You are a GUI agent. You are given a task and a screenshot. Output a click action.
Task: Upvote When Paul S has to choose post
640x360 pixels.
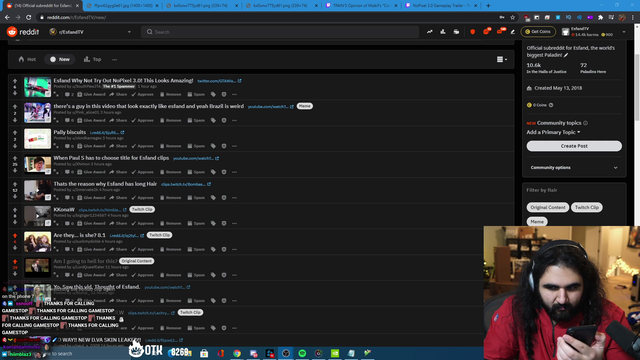coord(15,158)
